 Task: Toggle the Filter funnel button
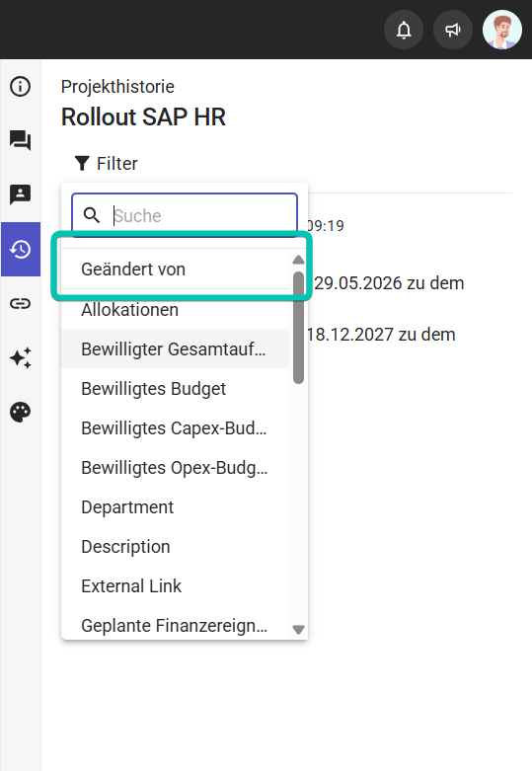107,163
